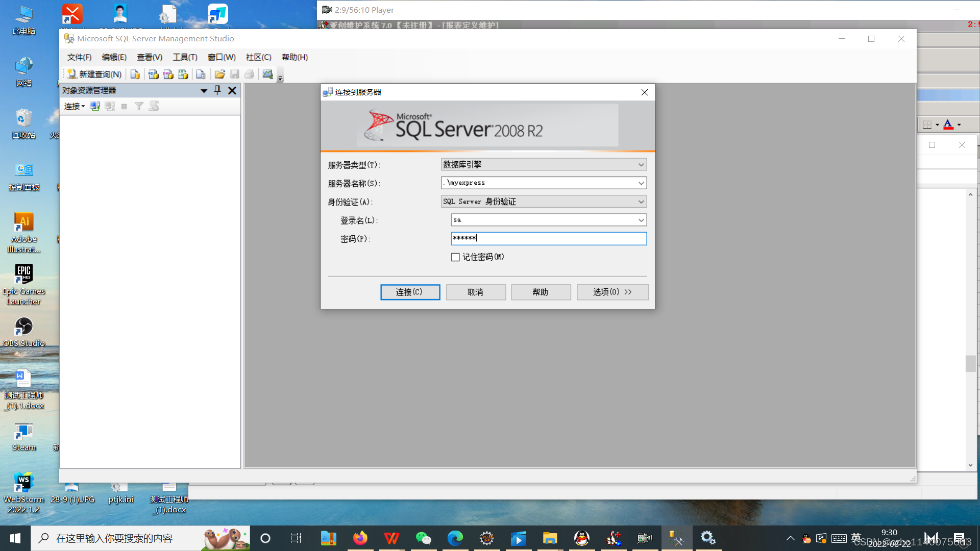
Task: Open WeChat from taskbar
Action: tap(424, 538)
